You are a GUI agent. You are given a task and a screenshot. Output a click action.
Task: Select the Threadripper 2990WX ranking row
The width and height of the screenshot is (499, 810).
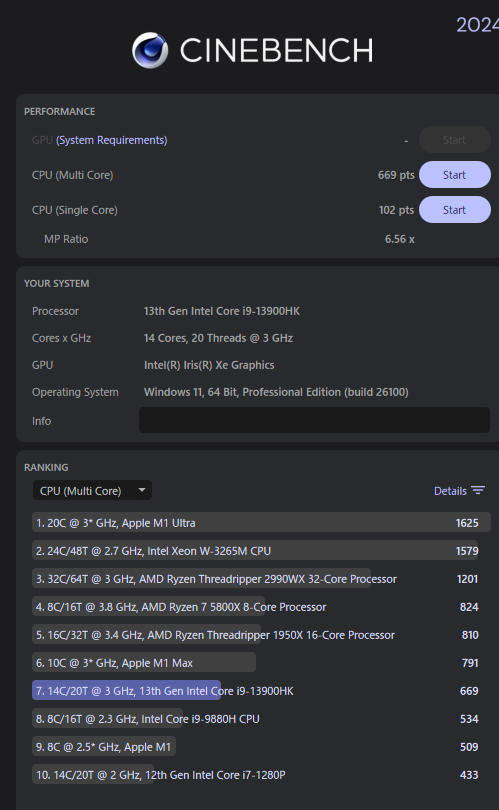pyautogui.click(x=261, y=579)
